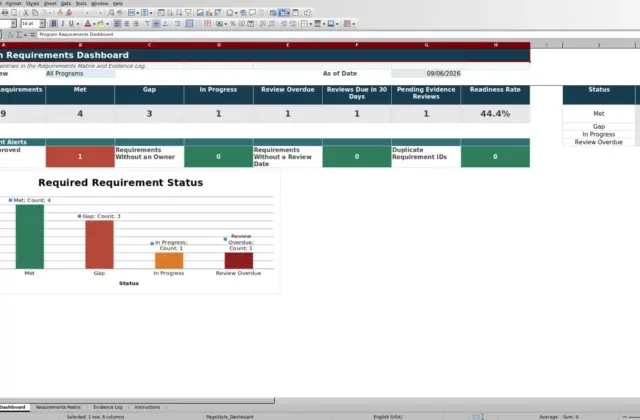Click the Add Decimal Place icon
This screenshot has width=640, height=420.
[262, 24]
